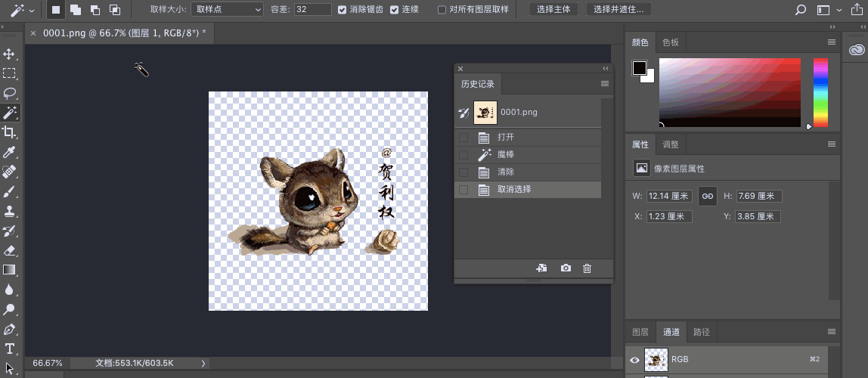Screen dimensions: 868x378
Task: Open the Search icon in options bar
Action: (801, 9)
